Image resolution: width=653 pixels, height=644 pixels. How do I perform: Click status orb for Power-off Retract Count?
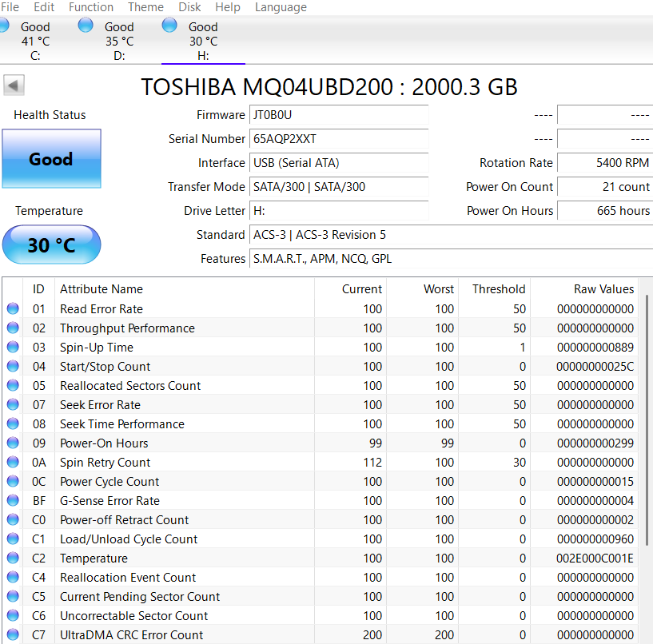coord(13,519)
